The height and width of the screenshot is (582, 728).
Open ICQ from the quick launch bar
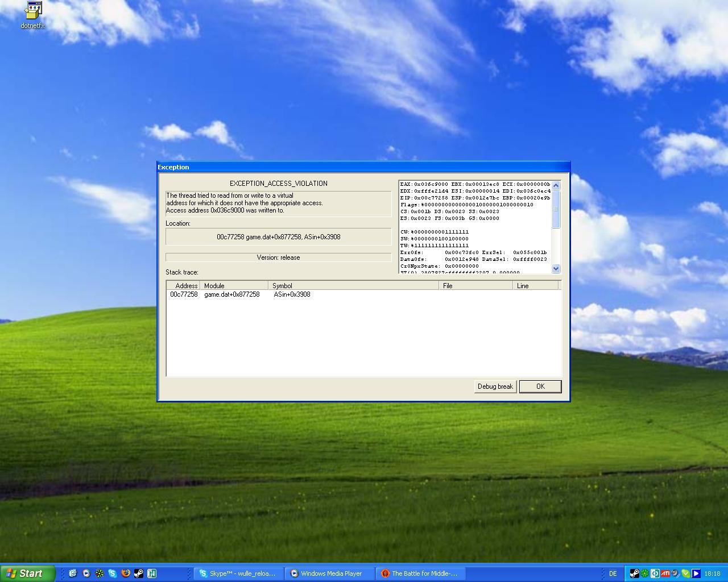click(x=99, y=573)
